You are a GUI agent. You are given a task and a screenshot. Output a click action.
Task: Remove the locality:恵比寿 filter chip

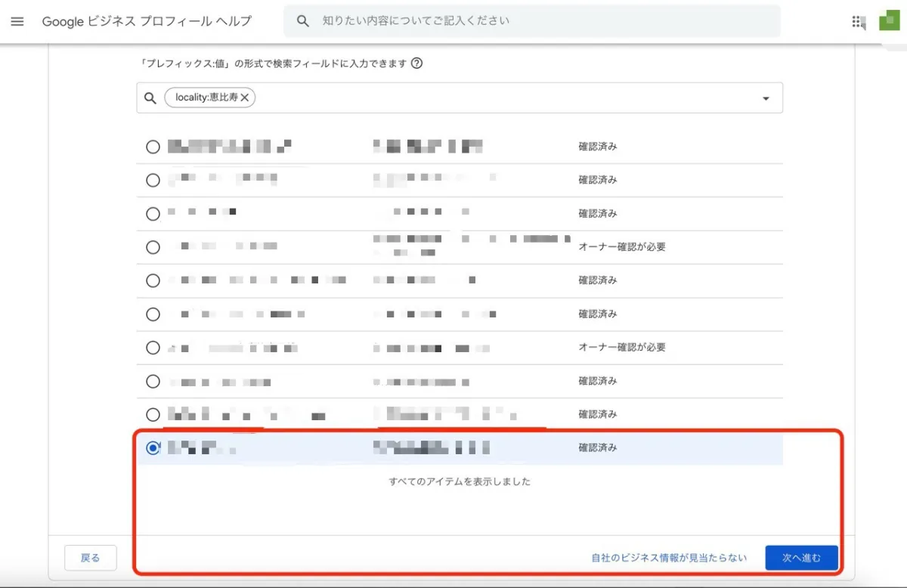point(243,97)
